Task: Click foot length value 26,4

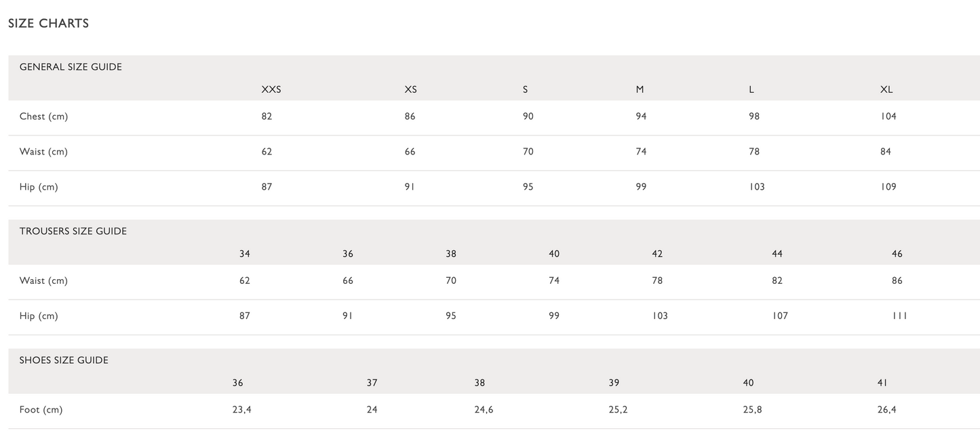Action: pyautogui.click(x=886, y=410)
